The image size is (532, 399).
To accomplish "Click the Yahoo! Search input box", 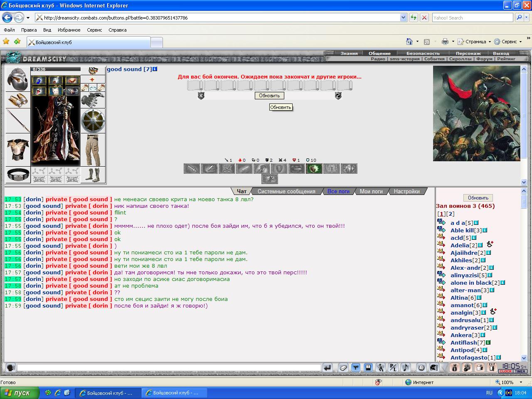I will click(x=472, y=17).
